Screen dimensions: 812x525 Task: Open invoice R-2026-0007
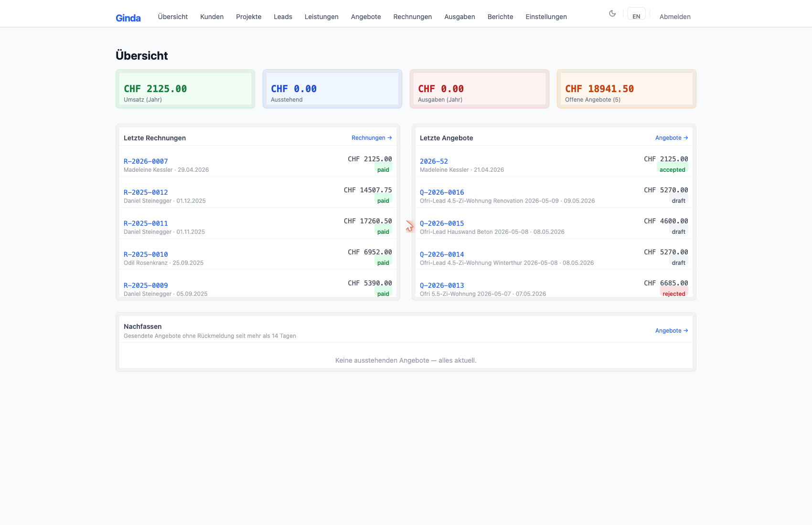coord(146,161)
